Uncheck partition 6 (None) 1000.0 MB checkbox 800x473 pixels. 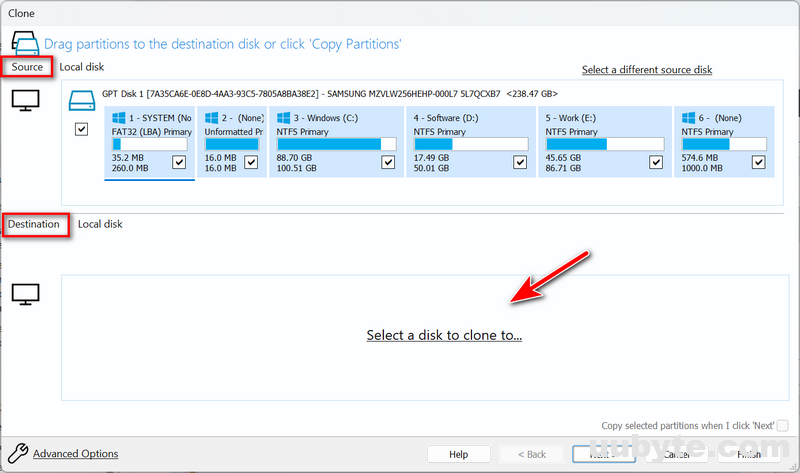[759, 162]
